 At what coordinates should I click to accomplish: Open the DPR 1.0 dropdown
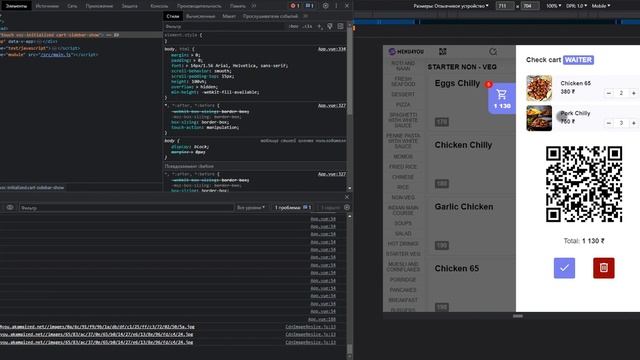576,6
